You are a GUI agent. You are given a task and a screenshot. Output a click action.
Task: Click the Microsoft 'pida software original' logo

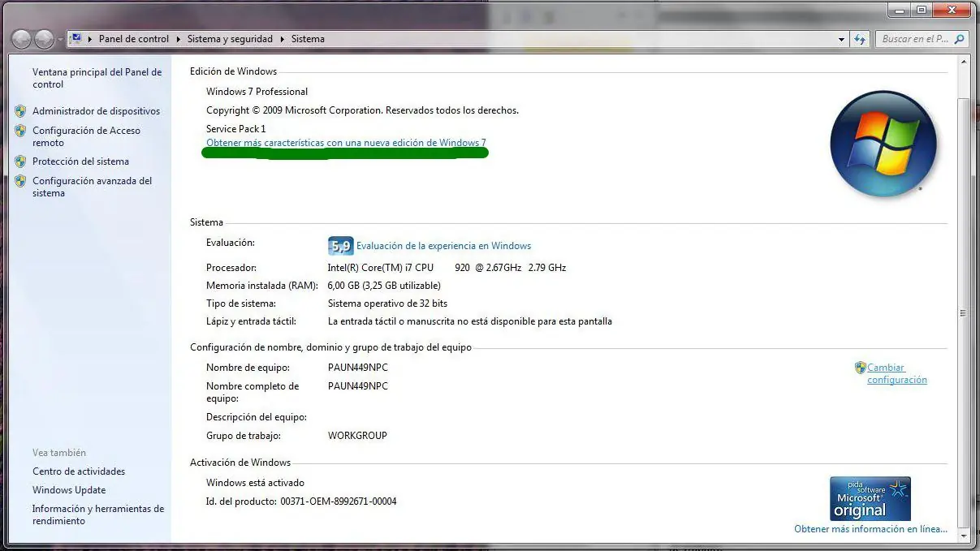tap(869, 498)
